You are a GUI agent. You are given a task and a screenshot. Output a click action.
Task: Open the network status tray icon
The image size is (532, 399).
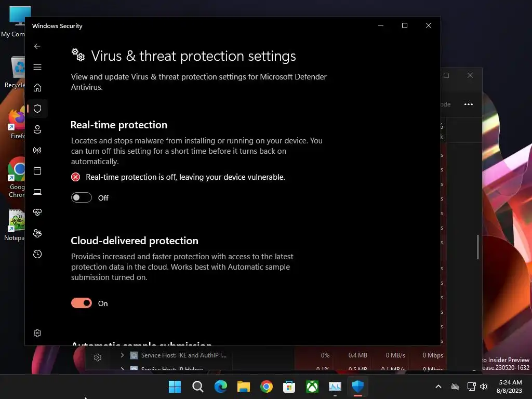471,387
